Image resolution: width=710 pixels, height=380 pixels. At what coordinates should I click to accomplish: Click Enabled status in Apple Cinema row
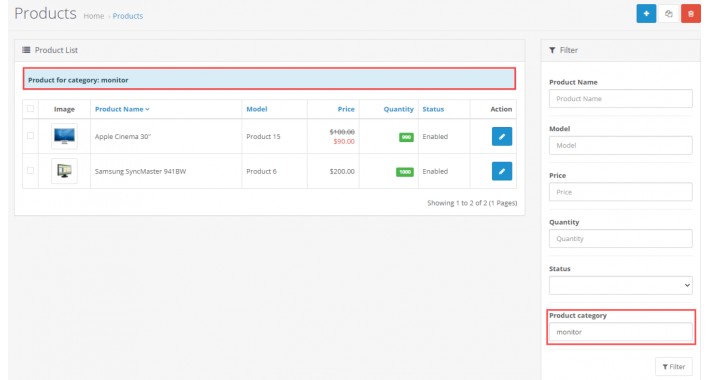pyautogui.click(x=435, y=136)
